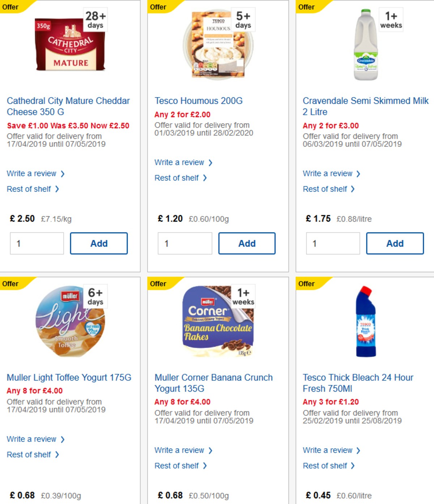
Task: Open Cathedral City Mature Cheddar product page
Action: (68, 106)
